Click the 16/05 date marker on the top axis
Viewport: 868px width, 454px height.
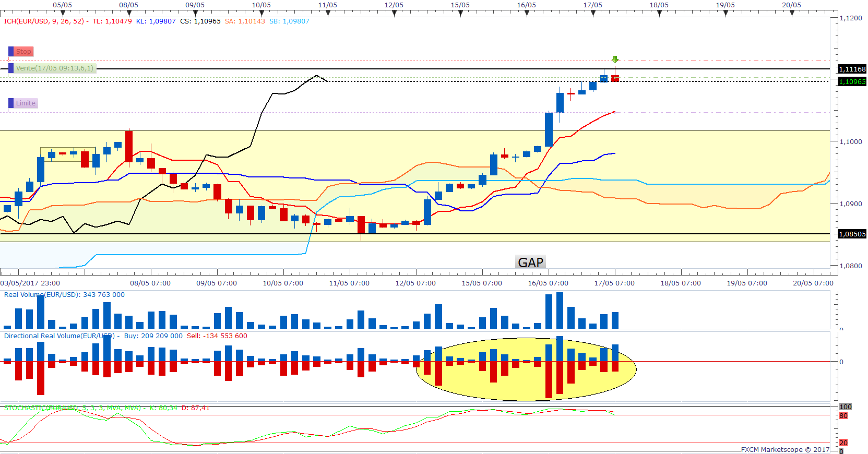[527, 5]
